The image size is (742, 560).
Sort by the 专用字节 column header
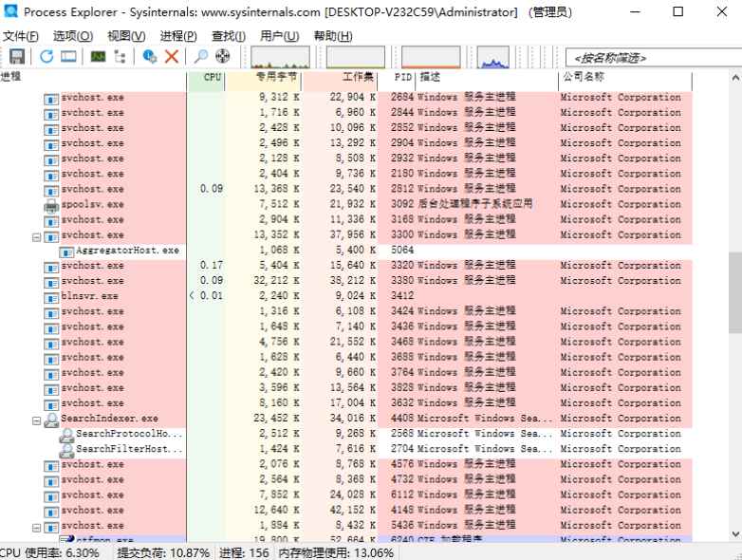(x=263, y=77)
